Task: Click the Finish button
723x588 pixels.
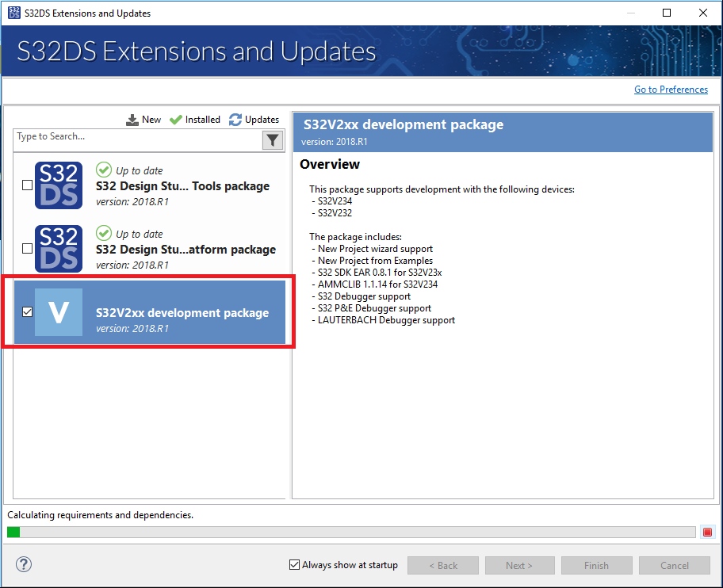Action: (597, 566)
